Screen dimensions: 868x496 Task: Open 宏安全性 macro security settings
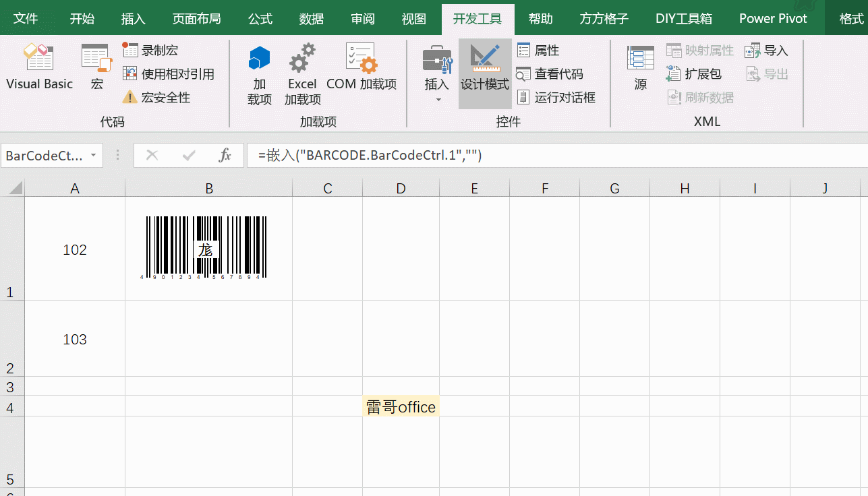(162, 97)
